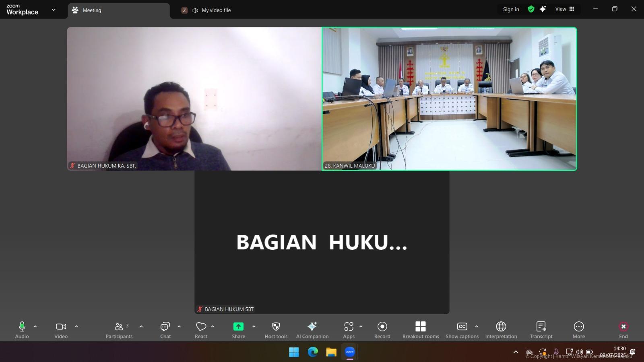Open the Zoom Workplace dropdown chevron
The width and height of the screenshot is (644, 362).
tap(54, 10)
